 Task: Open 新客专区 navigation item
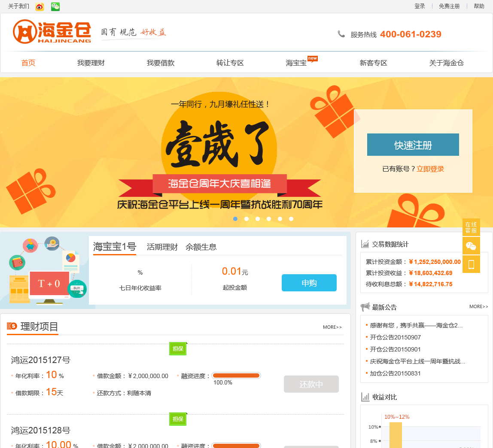tap(373, 63)
